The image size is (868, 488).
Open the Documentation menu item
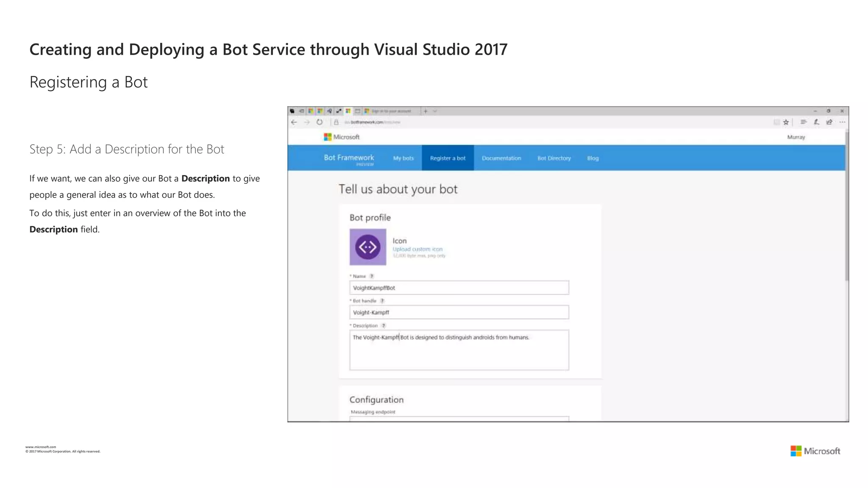(x=501, y=158)
